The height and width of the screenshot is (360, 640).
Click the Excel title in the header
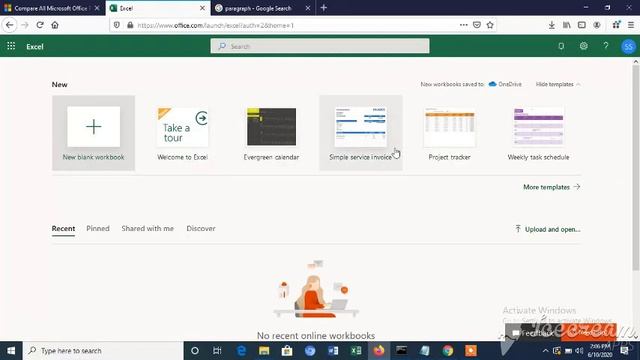pyautogui.click(x=35, y=47)
